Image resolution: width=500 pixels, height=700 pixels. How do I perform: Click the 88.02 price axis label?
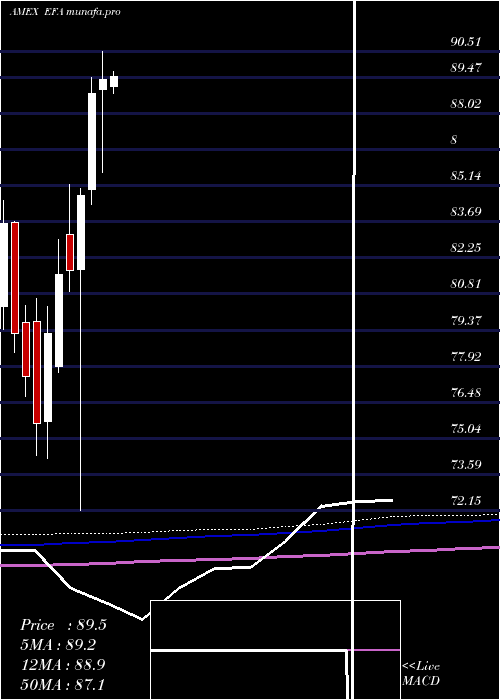tap(466, 104)
